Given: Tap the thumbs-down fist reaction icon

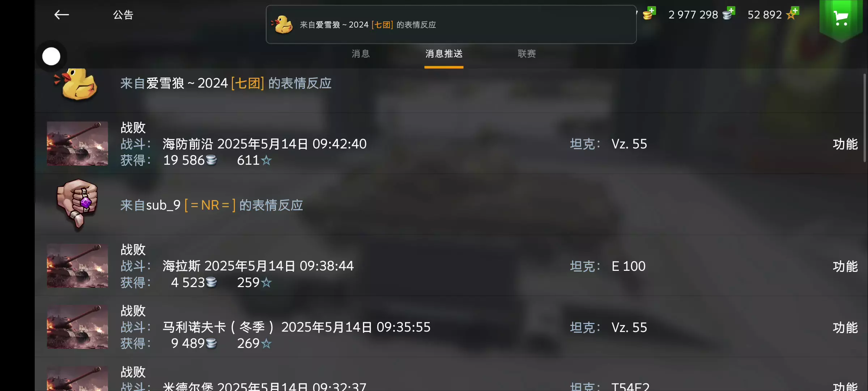Looking at the screenshot, I should [x=77, y=205].
